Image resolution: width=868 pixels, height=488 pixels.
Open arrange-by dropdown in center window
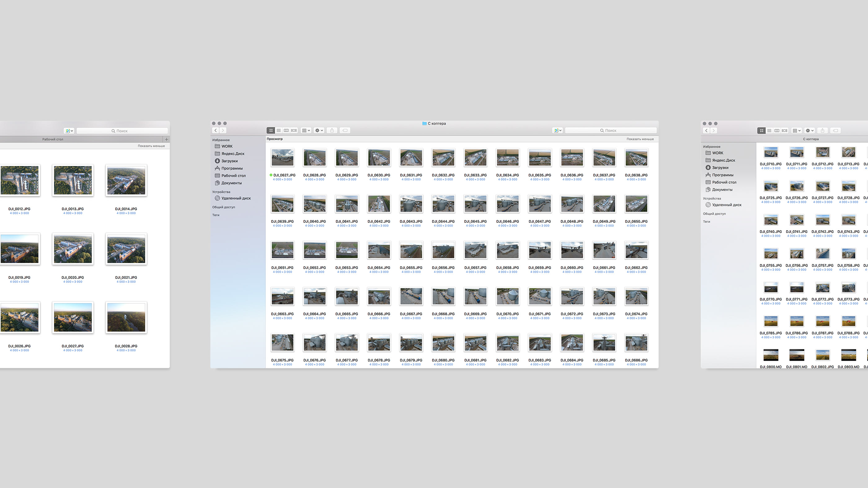point(306,130)
